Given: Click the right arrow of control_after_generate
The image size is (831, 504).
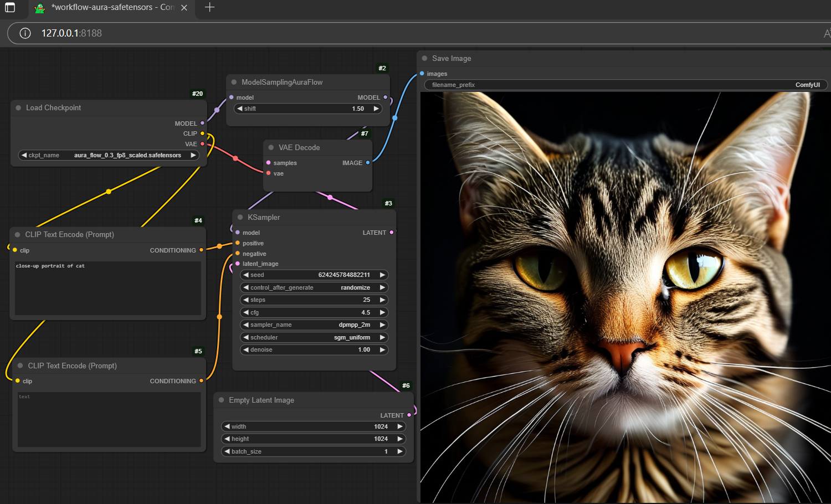Looking at the screenshot, I should tap(382, 287).
